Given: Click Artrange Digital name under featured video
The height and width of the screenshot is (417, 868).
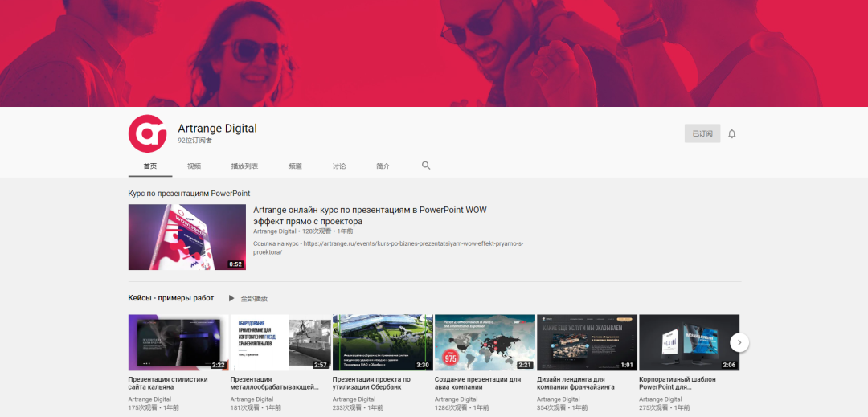Looking at the screenshot, I should pyautogui.click(x=275, y=231).
